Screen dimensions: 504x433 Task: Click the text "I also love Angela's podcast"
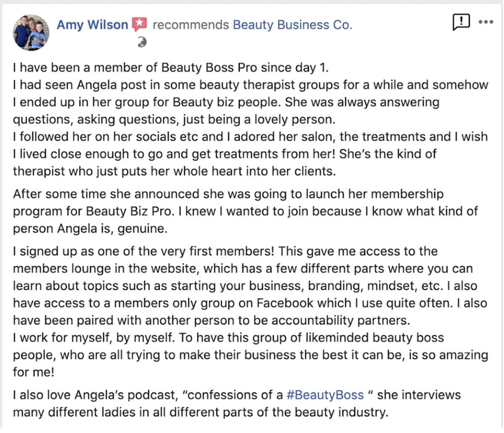(95, 395)
